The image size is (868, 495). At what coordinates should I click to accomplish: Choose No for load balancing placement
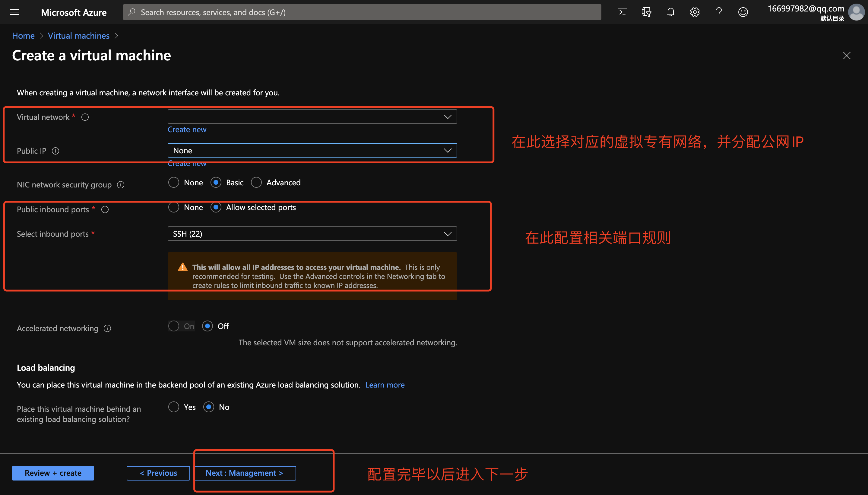tap(209, 407)
